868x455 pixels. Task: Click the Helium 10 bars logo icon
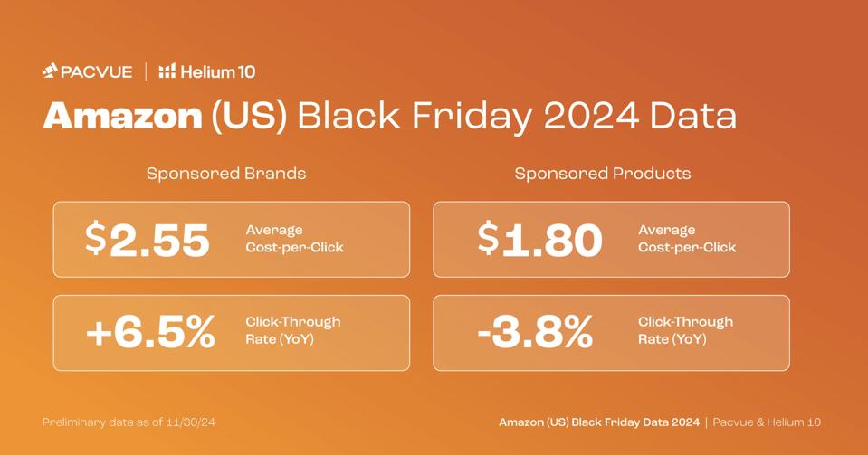pyautogui.click(x=167, y=71)
